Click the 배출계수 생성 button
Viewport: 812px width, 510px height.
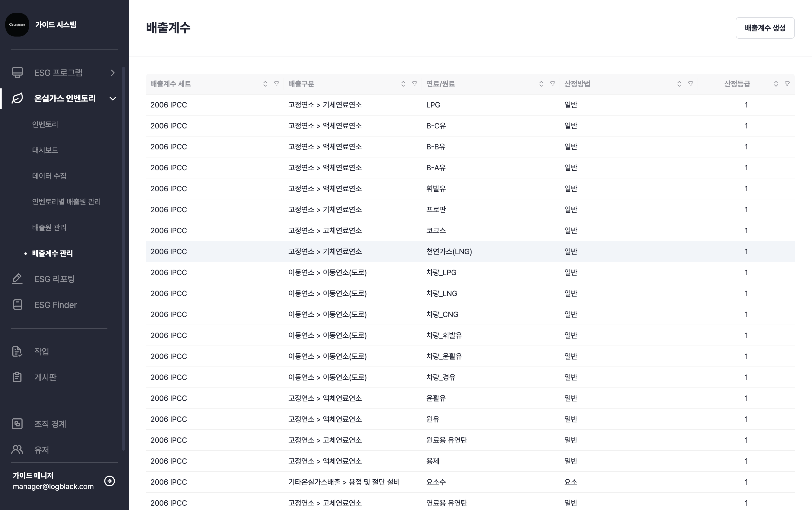click(x=765, y=28)
